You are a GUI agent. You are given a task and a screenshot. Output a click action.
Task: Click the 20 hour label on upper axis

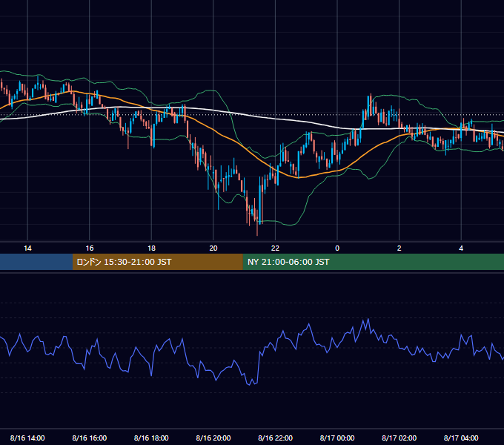pos(213,248)
